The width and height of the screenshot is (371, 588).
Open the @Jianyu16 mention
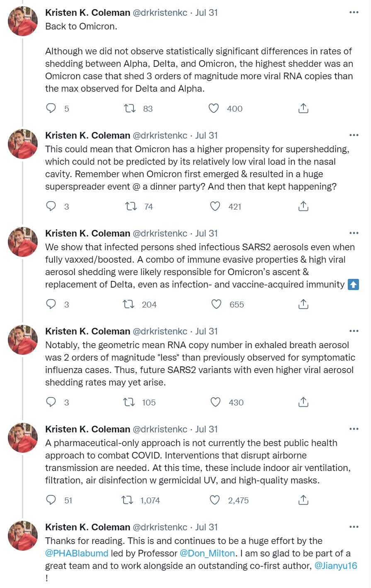(336, 566)
